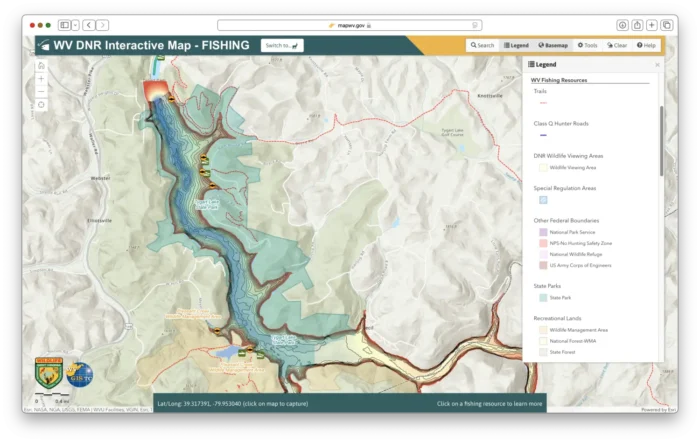This screenshot has width=700, height=442.
Task: Open Safari downloads icon
Action: [622, 25]
